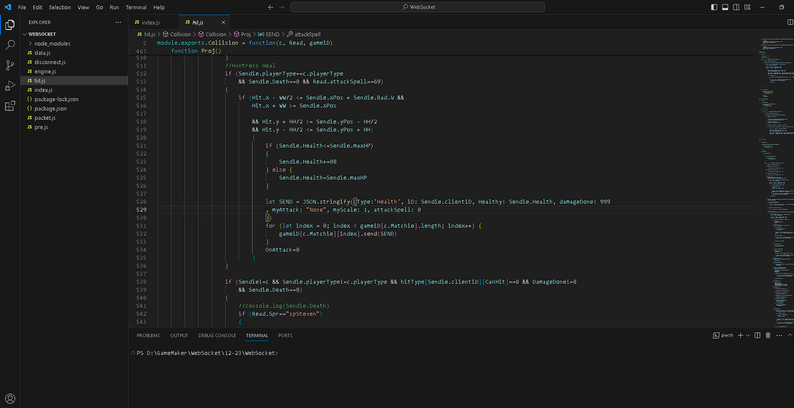
Task: Select the TERMINAL panel tab
Action: 257,336
